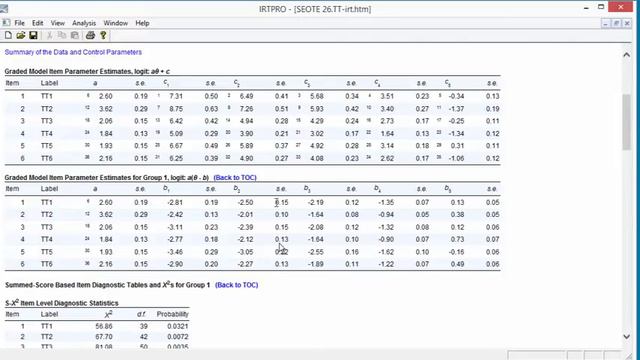Click the Save toolbar icon
Screen dimensions: 640x360
coord(33,36)
